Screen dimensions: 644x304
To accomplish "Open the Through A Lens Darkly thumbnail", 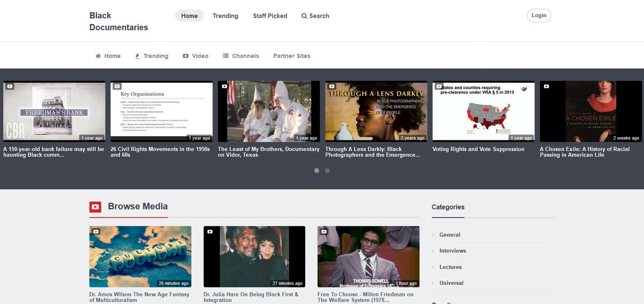I will pos(376,112).
